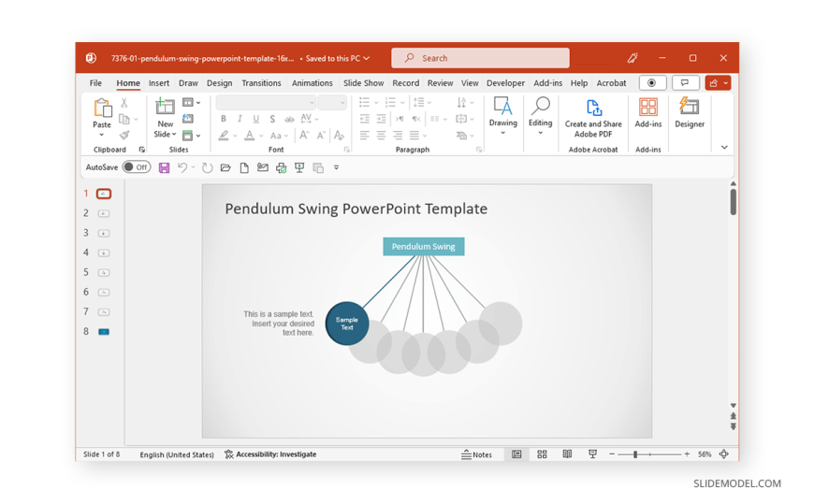Click Accessibility: Investigate in status bar
This screenshot has width=814, height=504.
[270, 454]
